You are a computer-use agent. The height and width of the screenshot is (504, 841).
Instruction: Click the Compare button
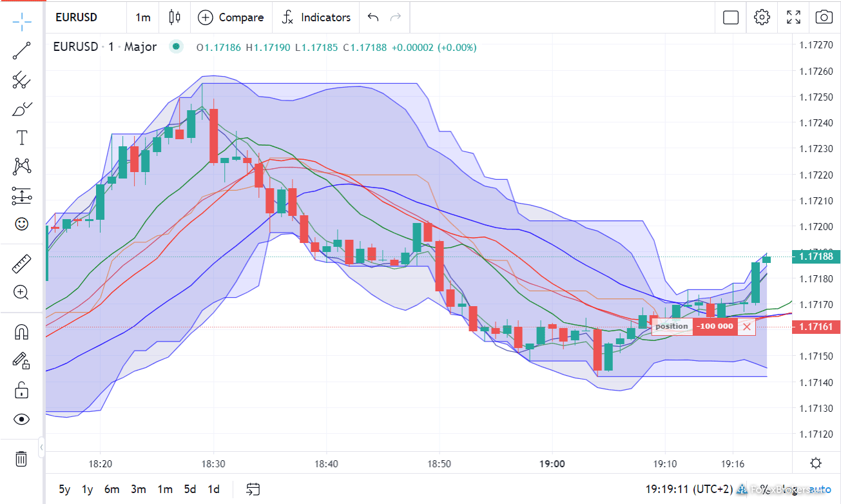231,17
